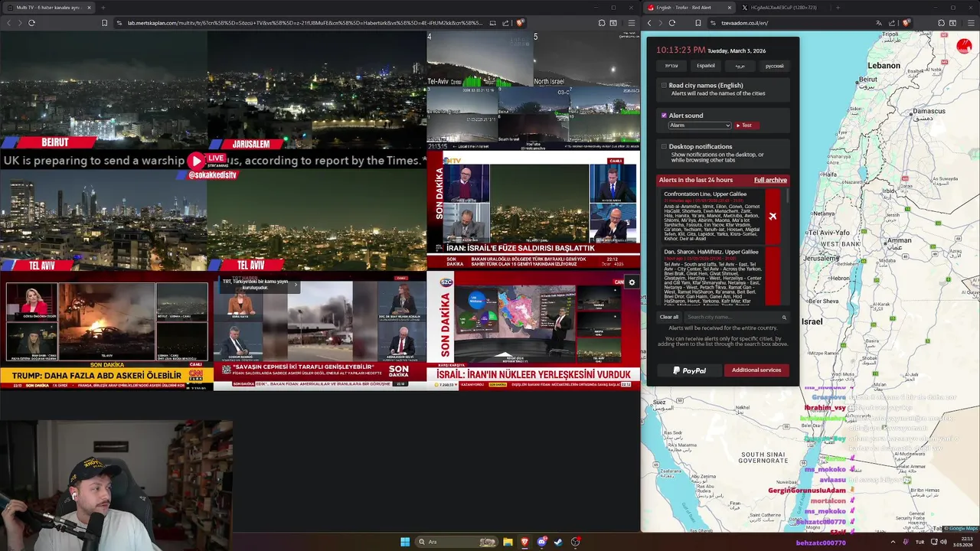Switch to English - Tzofar - Red Alert tab

(x=689, y=8)
